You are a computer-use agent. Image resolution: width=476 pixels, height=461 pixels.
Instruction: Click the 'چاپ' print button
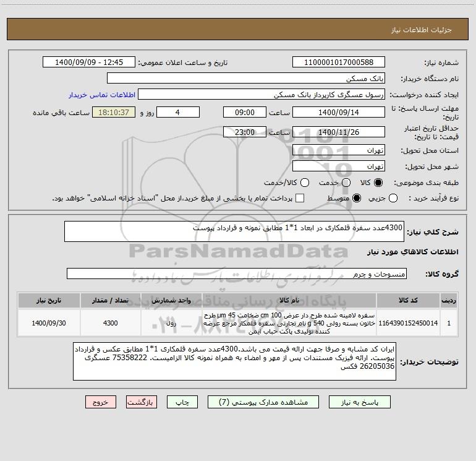[182, 402]
